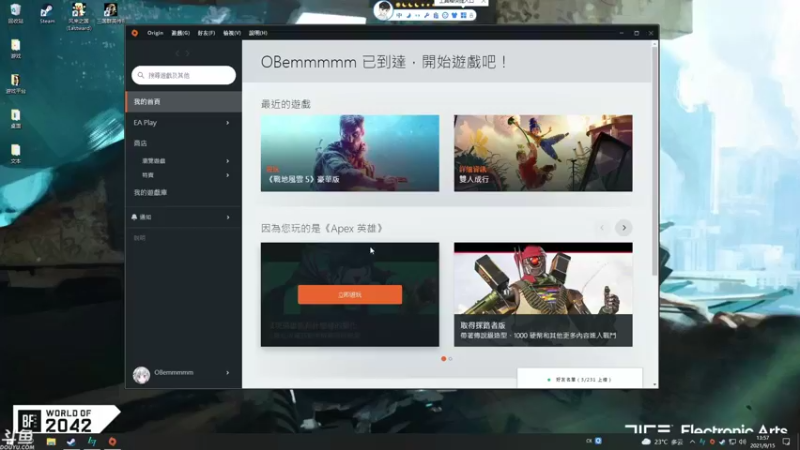This screenshot has width=800, height=450.
Task: Click the Origin taskbar icon
Action: [x=112, y=441]
